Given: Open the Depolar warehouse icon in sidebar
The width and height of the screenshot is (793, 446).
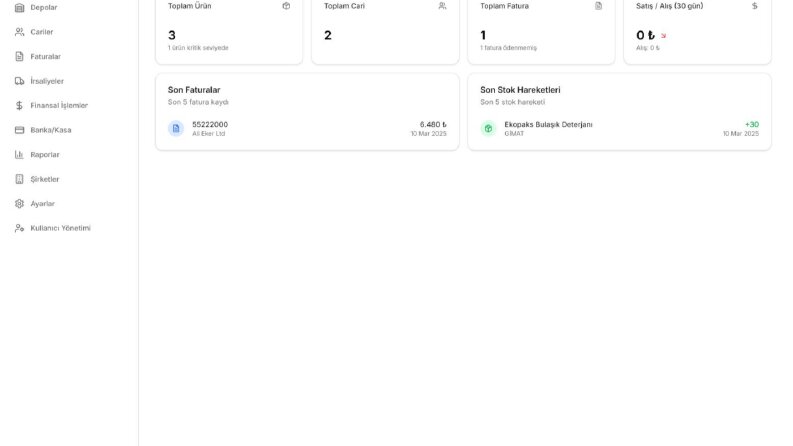Looking at the screenshot, I should pos(19,7).
